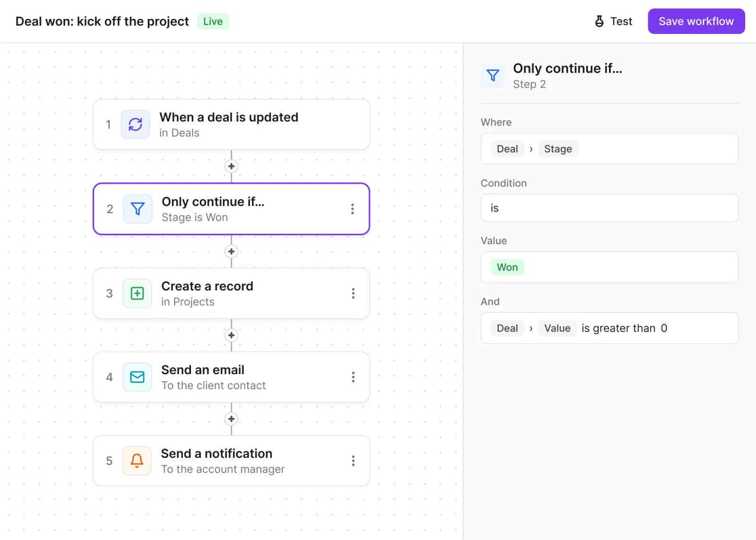The image size is (756, 540).
Task: Select the Send an email step title
Action: [203, 370]
